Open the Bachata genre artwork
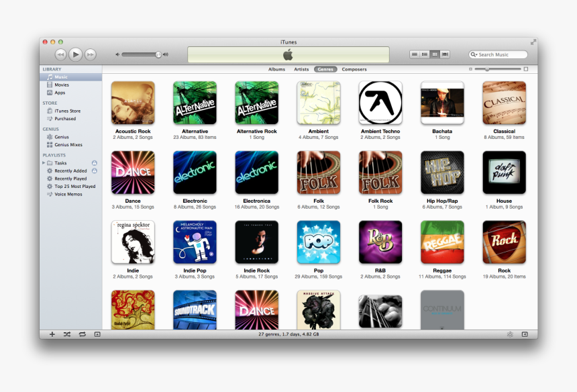The width and height of the screenshot is (577, 392). 442,103
